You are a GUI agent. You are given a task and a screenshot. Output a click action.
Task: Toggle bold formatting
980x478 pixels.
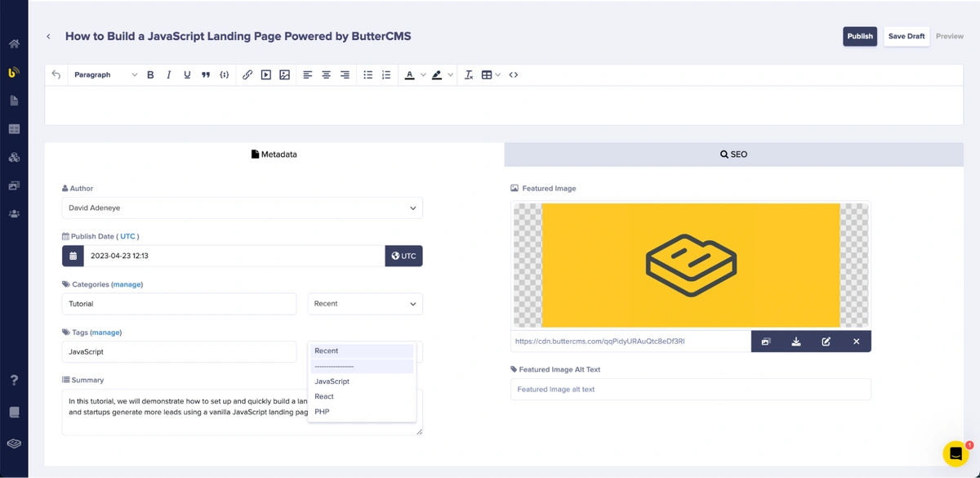[150, 74]
